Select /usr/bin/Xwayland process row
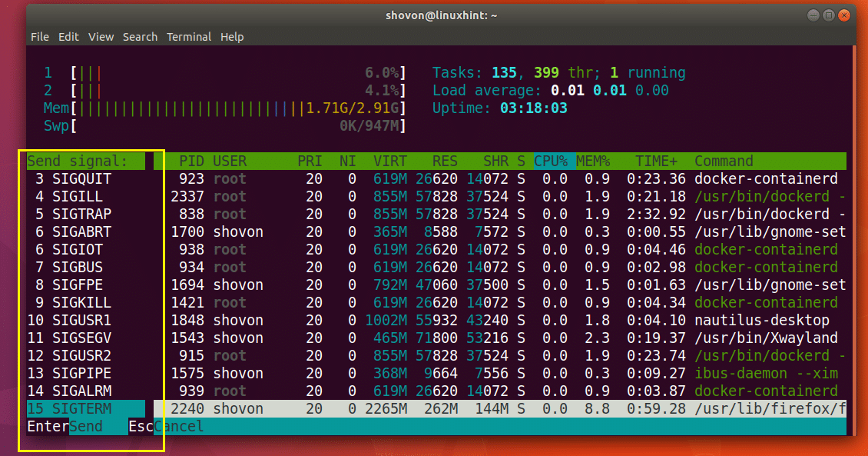 point(500,338)
